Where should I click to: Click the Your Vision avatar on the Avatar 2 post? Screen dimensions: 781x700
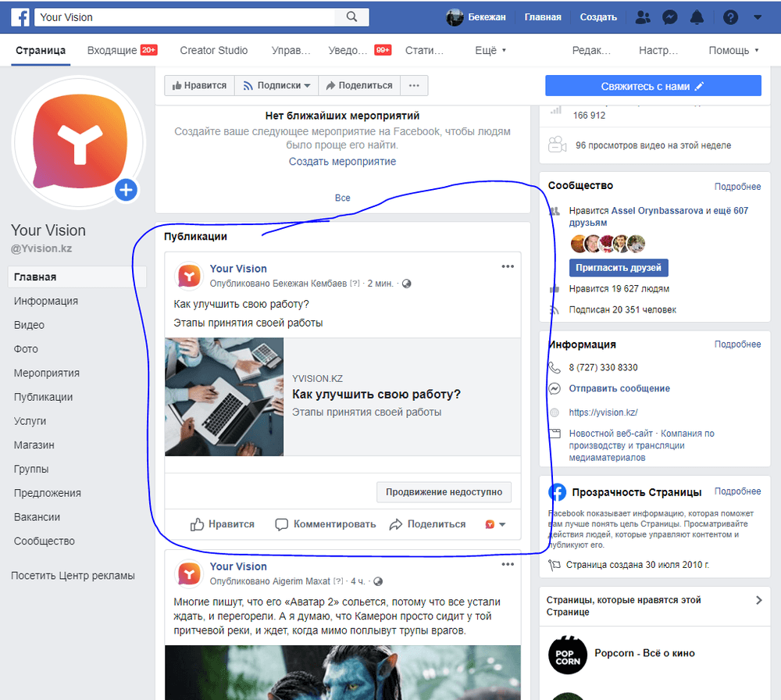pos(189,573)
